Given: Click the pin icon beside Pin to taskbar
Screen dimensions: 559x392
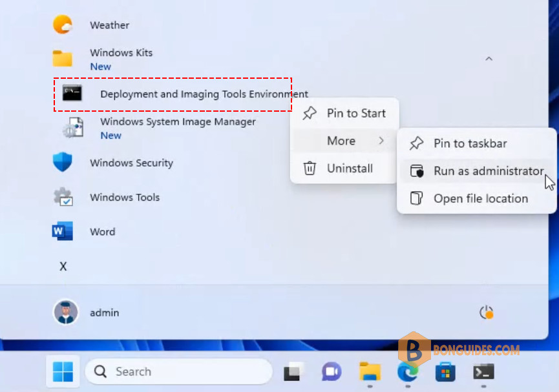Looking at the screenshot, I should [x=416, y=143].
